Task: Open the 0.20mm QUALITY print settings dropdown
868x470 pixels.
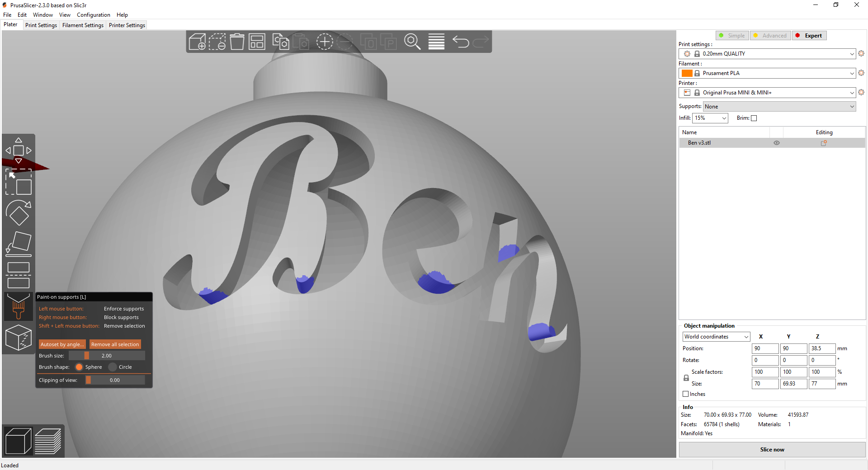Action: [x=767, y=54]
